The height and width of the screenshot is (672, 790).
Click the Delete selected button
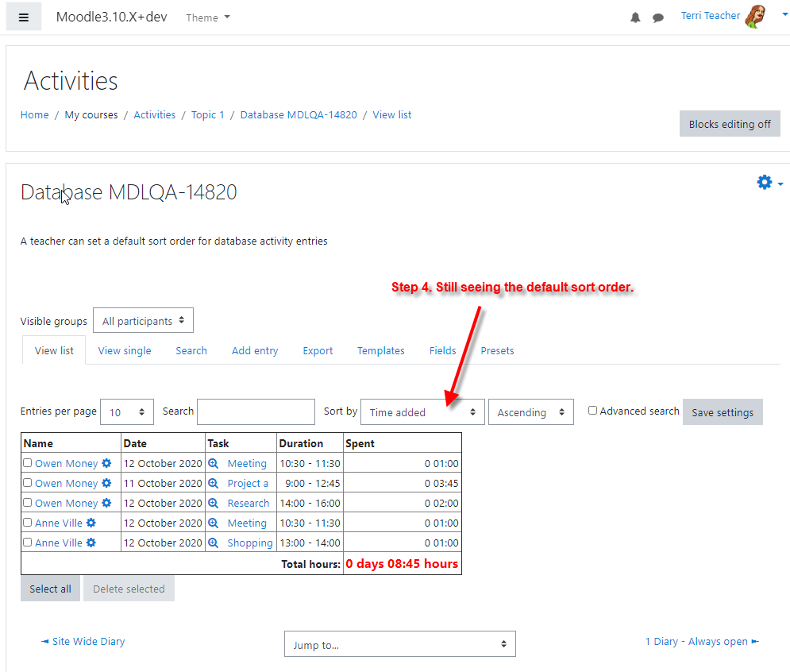coord(129,589)
